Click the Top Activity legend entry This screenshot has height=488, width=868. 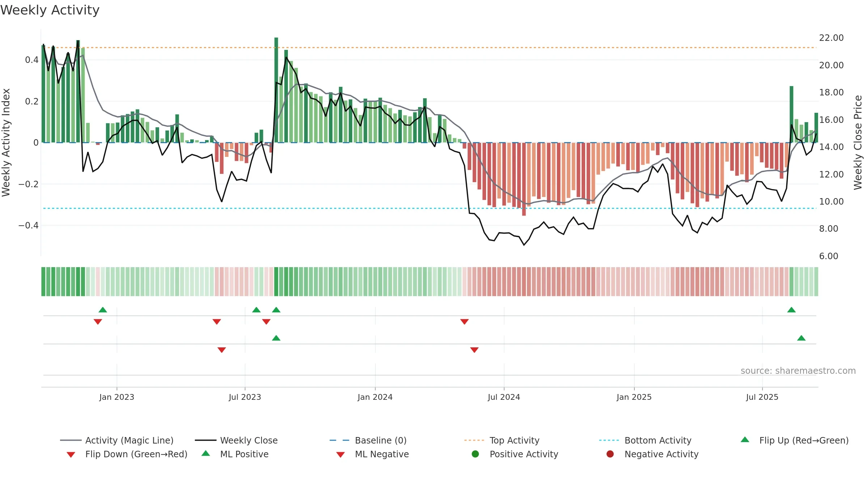tap(502, 440)
